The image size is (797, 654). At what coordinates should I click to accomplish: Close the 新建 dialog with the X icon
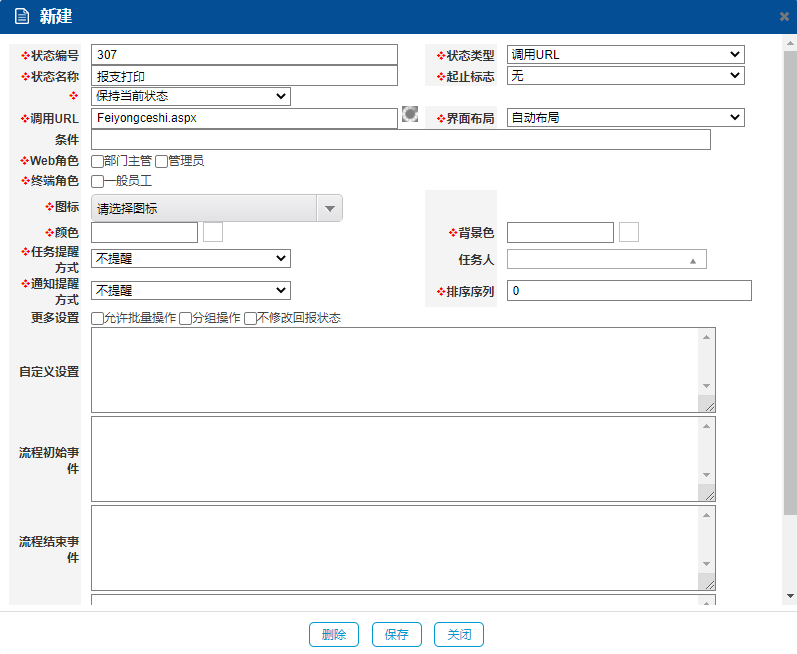[x=784, y=17]
